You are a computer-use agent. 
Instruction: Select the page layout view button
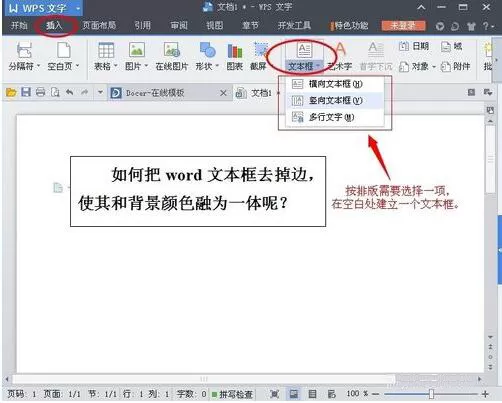click(293, 394)
